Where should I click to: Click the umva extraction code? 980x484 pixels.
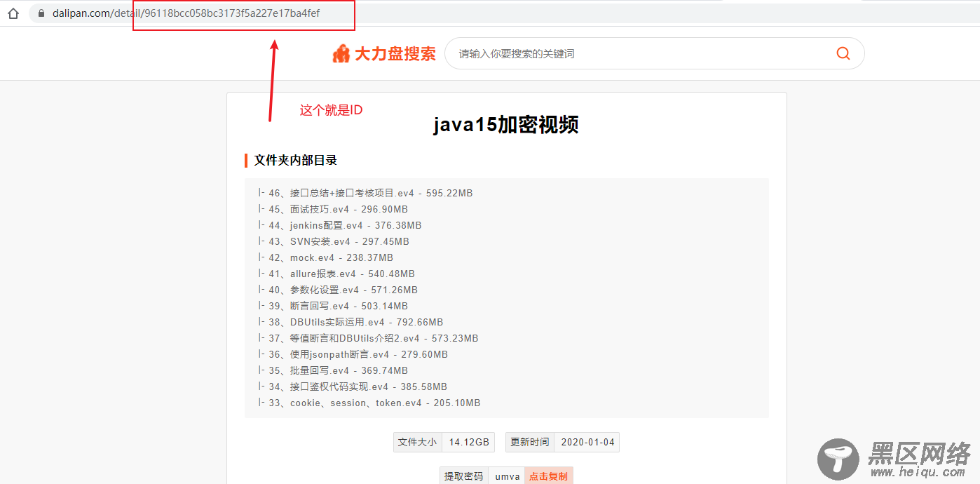(x=507, y=476)
